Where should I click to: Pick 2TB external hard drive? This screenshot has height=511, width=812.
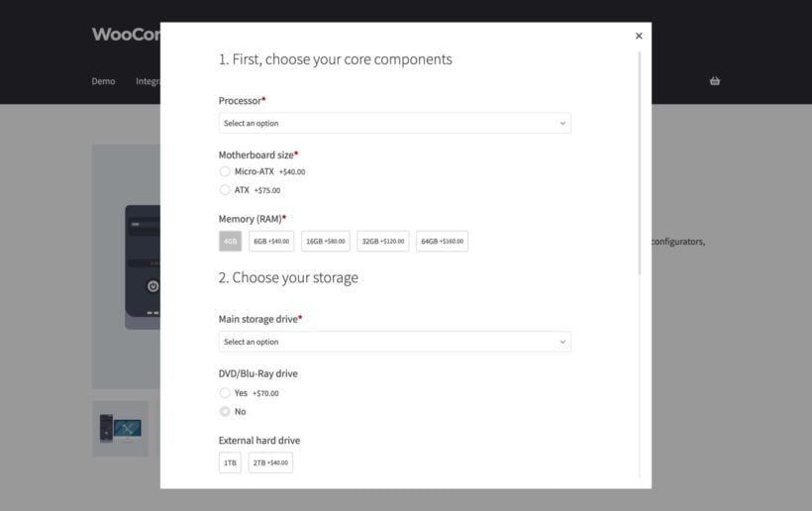[270, 462]
